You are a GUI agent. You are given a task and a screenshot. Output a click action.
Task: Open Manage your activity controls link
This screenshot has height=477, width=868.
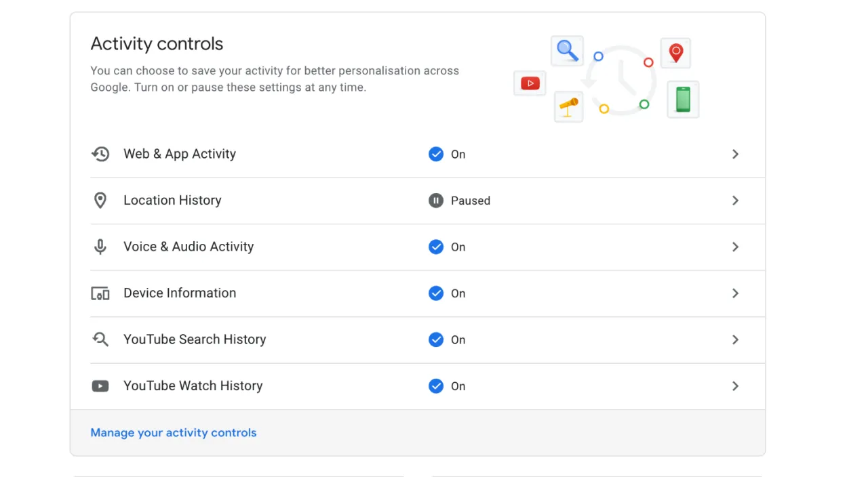click(174, 432)
